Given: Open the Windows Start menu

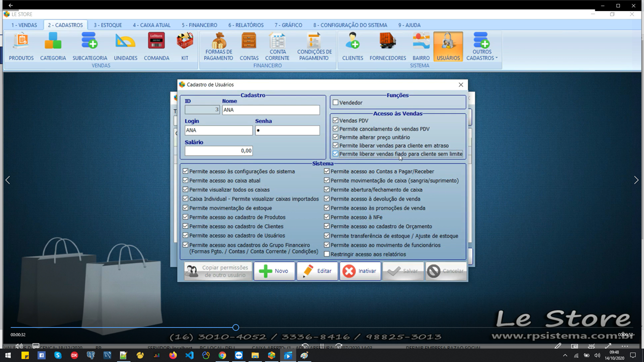Looking at the screenshot, I should (9, 355).
